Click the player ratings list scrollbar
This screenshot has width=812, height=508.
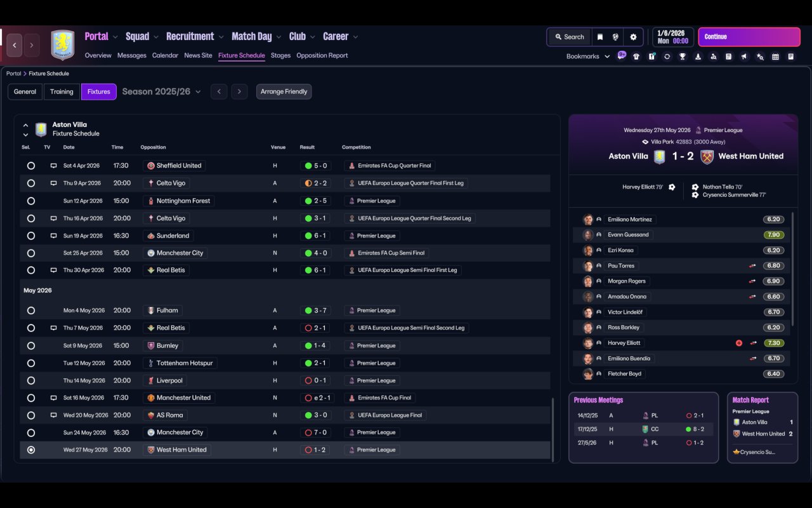pos(793,269)
